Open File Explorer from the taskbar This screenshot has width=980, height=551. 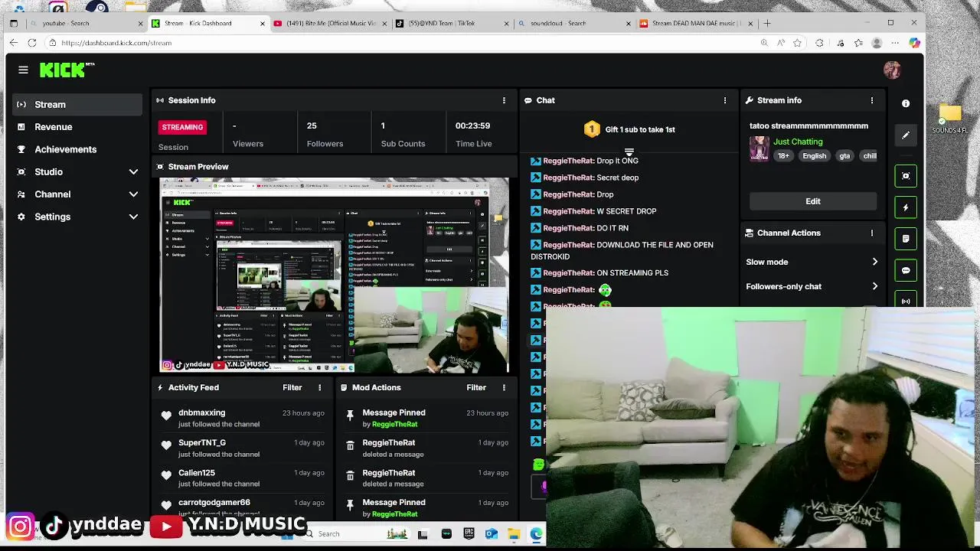click(514, 534)
